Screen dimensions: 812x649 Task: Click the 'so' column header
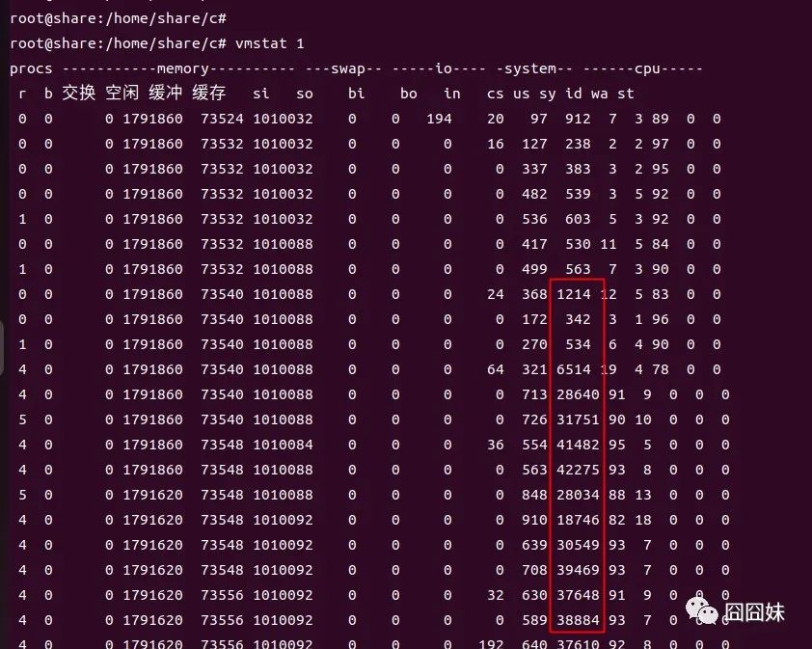[305, 94]
